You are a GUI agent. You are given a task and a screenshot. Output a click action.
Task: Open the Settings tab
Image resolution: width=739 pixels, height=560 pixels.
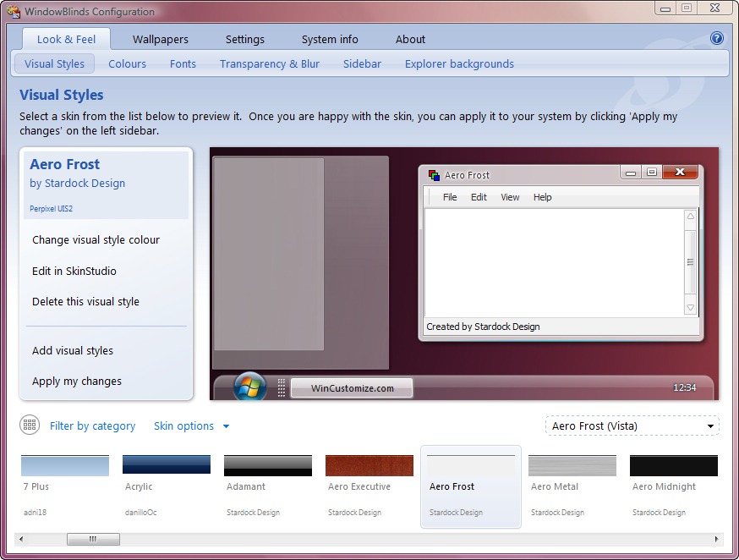click(245, 39)
